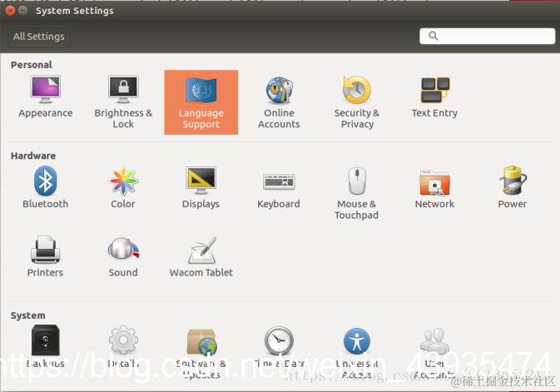
Task: Open Security & Privacy settings
Action: [x=357, y=102]
